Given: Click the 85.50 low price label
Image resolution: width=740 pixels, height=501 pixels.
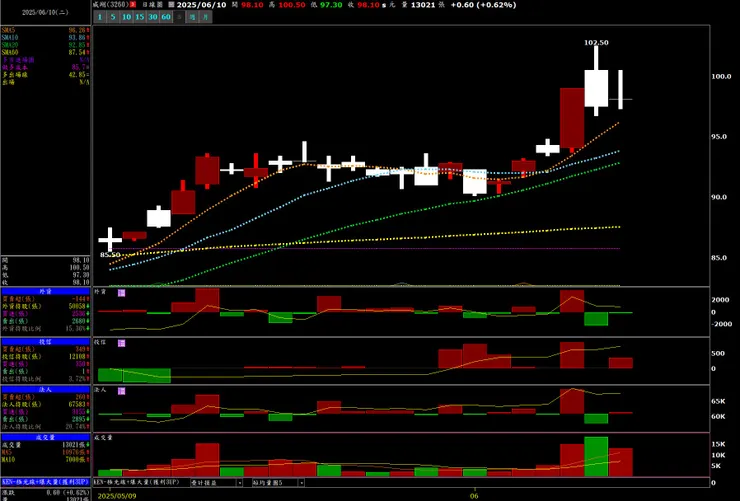Looking at the screenshot, I should point(110,255).
